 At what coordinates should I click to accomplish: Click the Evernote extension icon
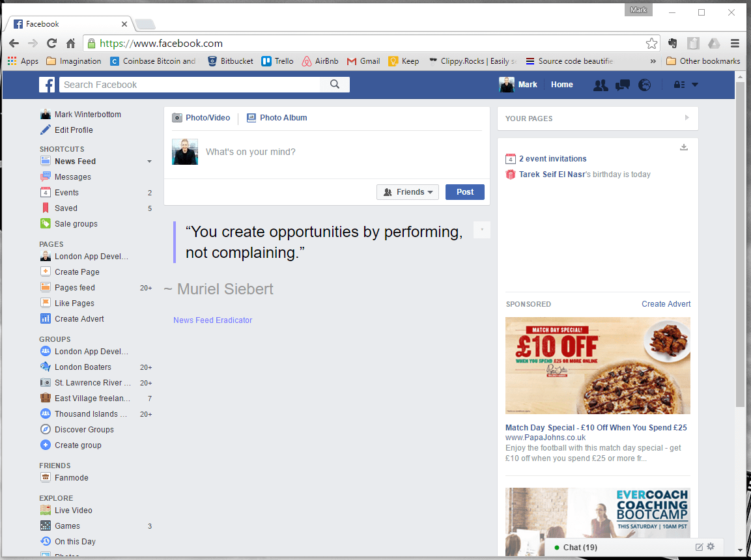coord(672,44)
